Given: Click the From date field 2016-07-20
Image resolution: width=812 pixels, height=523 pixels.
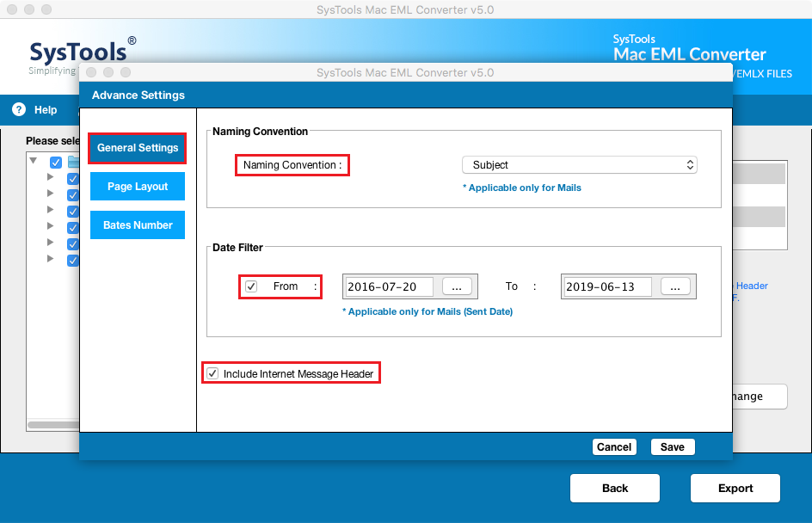Looking at the screenshot, I should pyautogui.click(x=389, y=286).
